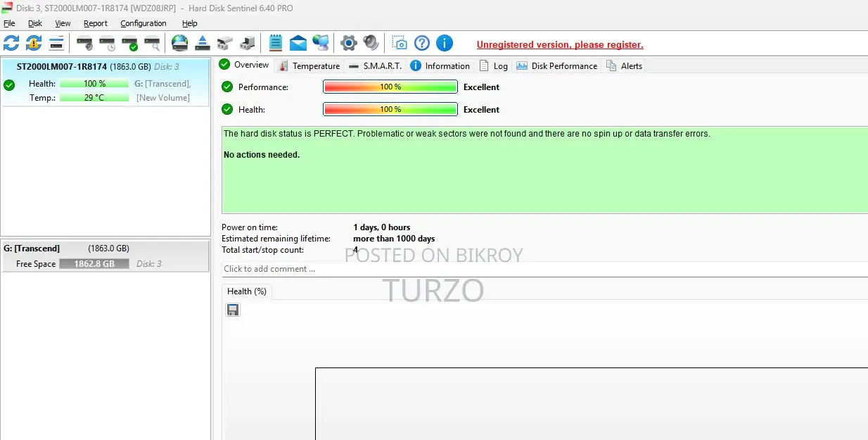Click the 'hard disk status is PERFECT' message
The image size is (868, 440).
466,133
